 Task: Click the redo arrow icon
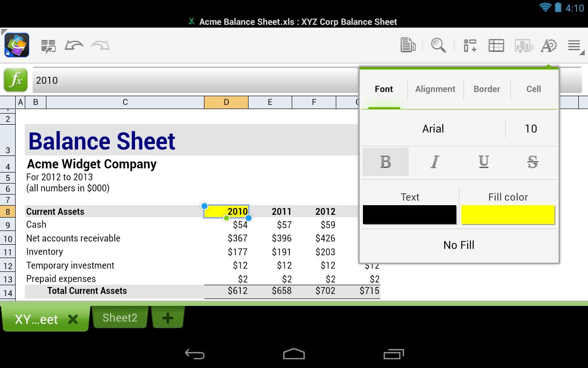[x=100, y=45]
